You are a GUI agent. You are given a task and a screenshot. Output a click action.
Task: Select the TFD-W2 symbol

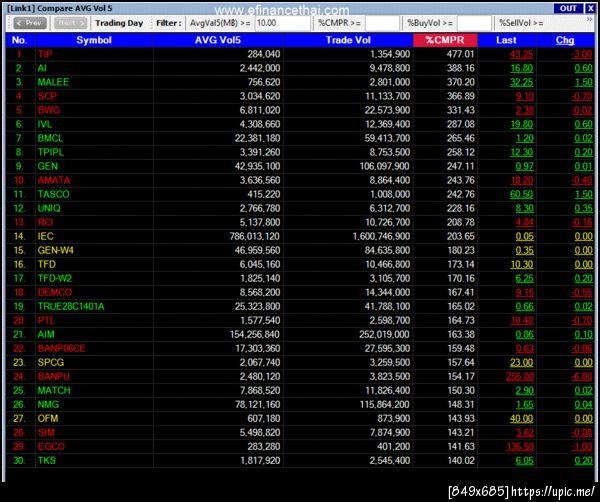click(54, 279)
